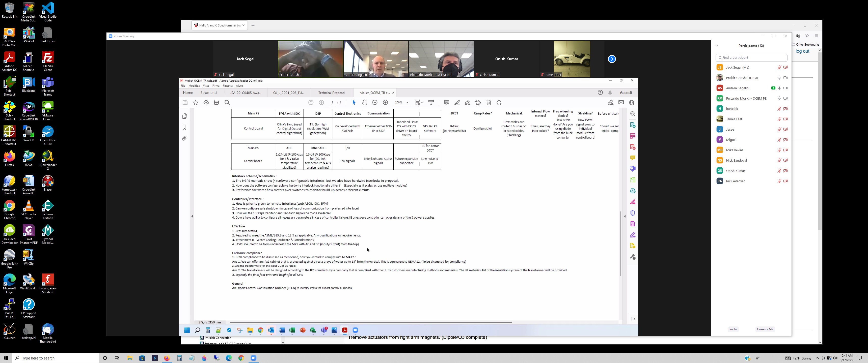Open the bookmarks panel icon in Acrobat sidebar
868x363 pixels.
click(184, 127)
